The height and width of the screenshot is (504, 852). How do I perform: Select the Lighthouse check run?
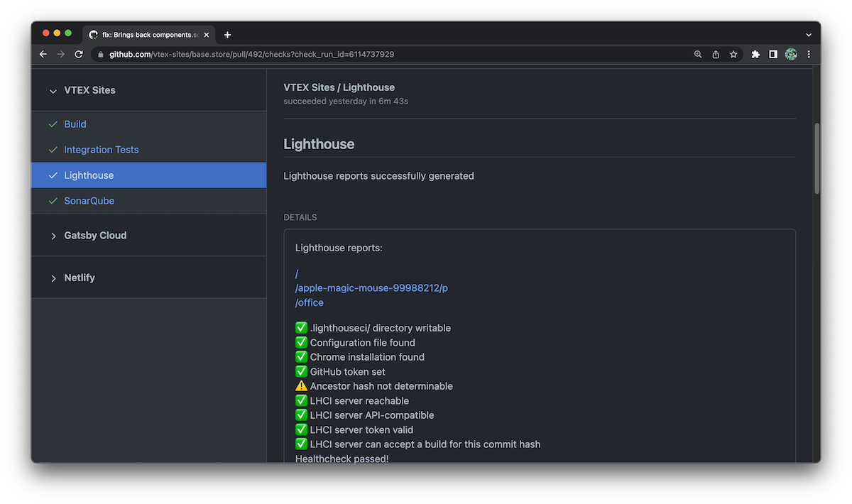[148, 175]
